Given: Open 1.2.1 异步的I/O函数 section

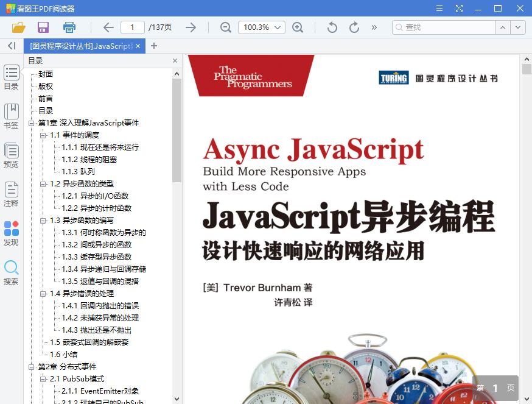Looking at the screenshot, I should pyautogui.click(x=95, y=196).
